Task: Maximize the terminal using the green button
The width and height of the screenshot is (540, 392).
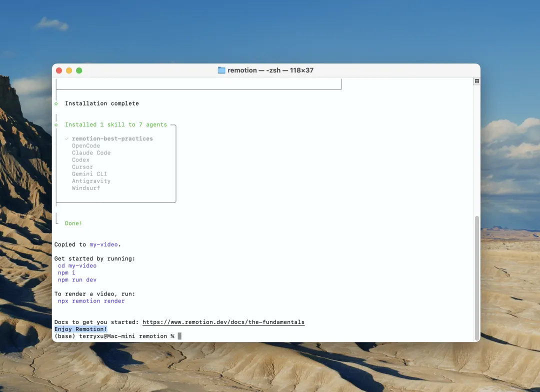Action: tap(79, 70)
